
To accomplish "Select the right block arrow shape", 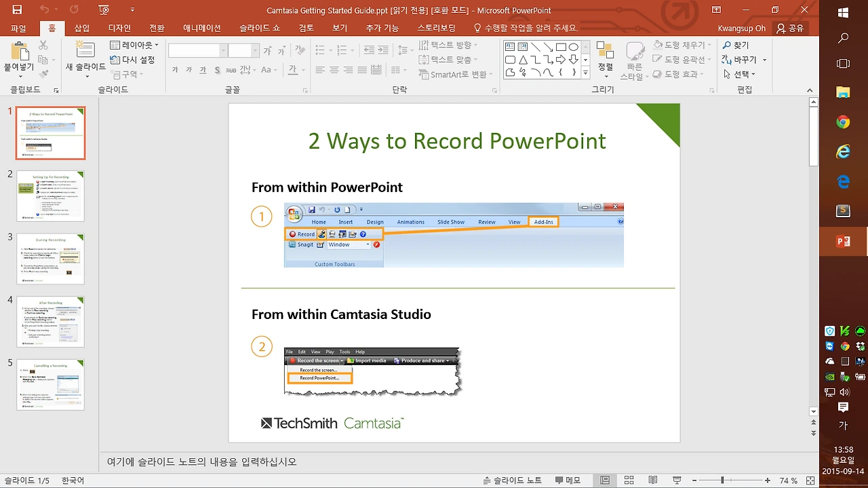I will coord(561,60).
